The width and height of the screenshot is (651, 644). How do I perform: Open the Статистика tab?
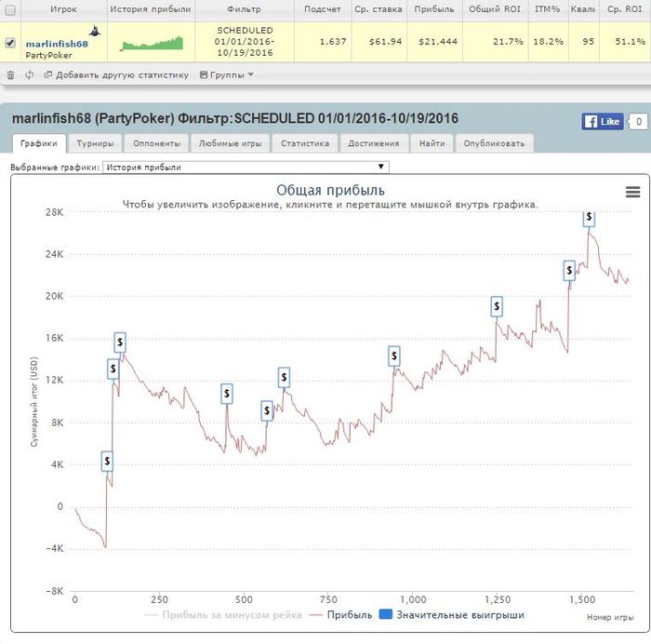tap(305, 143)
